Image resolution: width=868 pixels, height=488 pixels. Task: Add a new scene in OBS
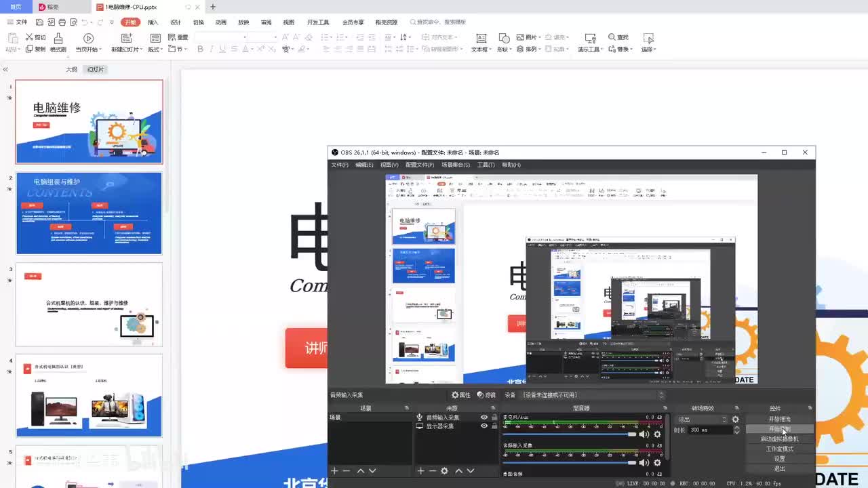click(x=334, y=470)
